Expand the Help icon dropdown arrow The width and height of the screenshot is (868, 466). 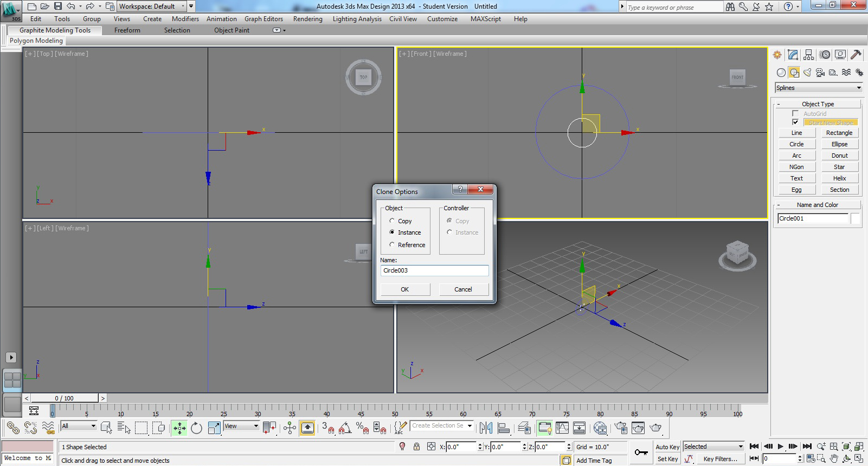pos(798,7)
